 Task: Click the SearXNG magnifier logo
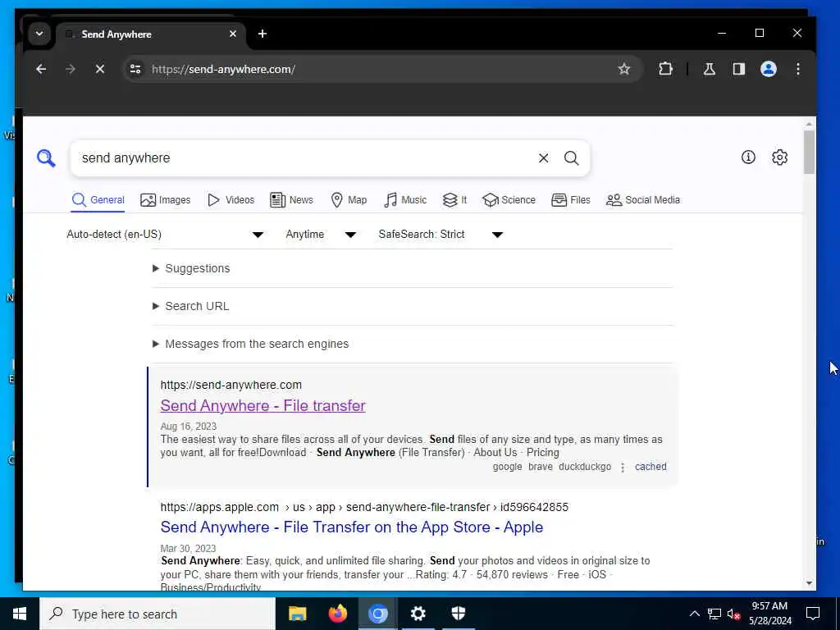(x=46, y=158)
